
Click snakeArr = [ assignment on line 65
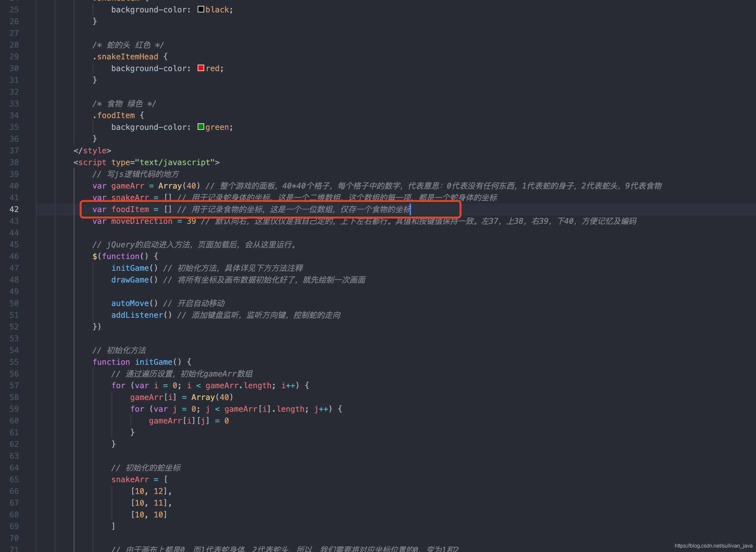tap(139, 480)
